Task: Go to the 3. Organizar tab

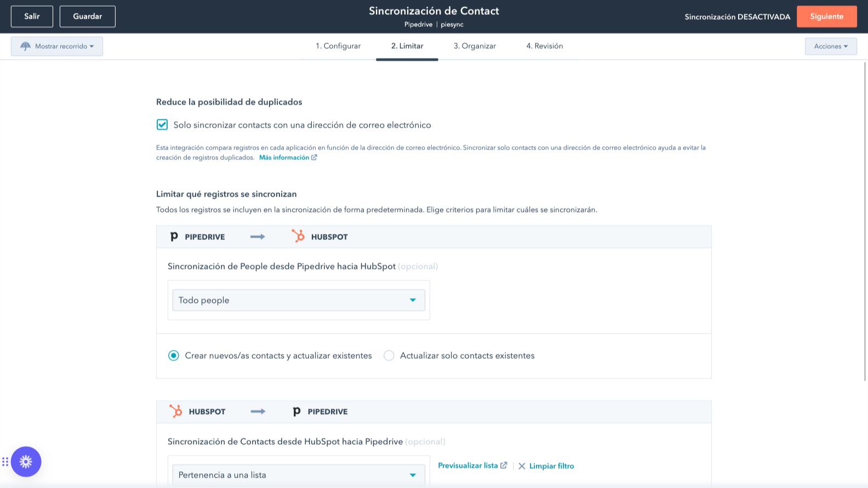Action: coord(475,46)
